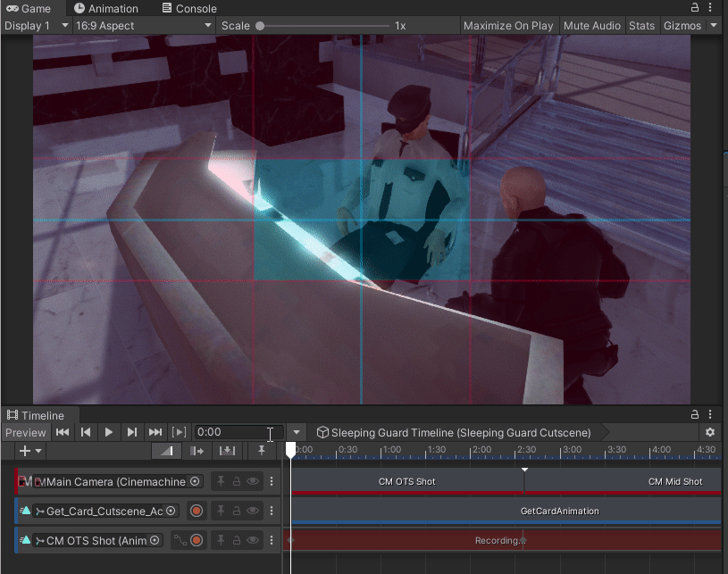The height and width of the screenshot is (574, 728).
Task: Click the Mute Audio button
Action: click(x=592, y=26)
